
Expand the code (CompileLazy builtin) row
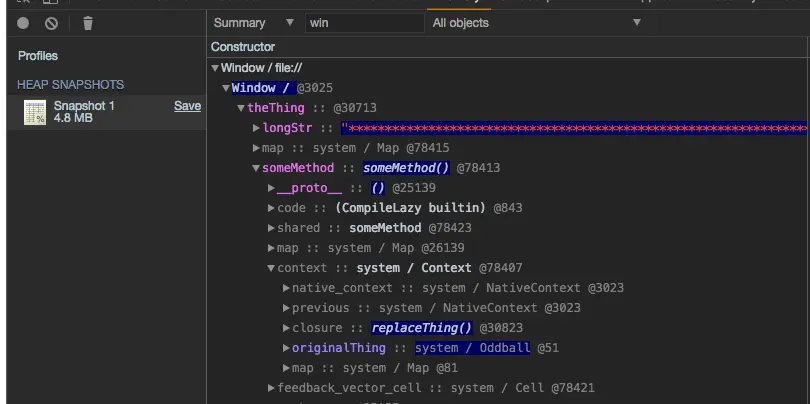[x=271, y=208]
